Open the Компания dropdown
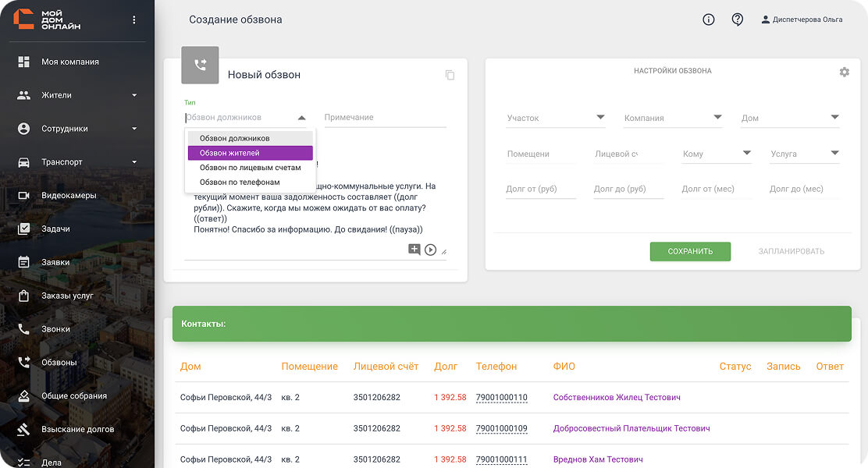The width and height of the screenshot is (868, 468). click(673, 118)
